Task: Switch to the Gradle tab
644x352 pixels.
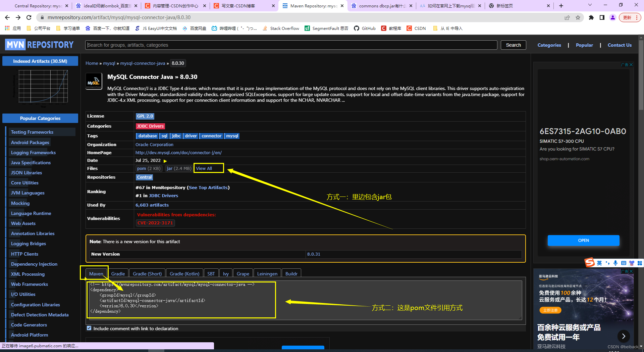Action: point(118,273)
